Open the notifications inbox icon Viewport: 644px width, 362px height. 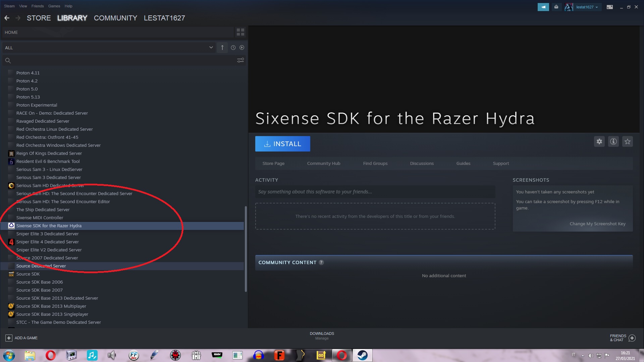pyautogui.click(x=556, y=7)
